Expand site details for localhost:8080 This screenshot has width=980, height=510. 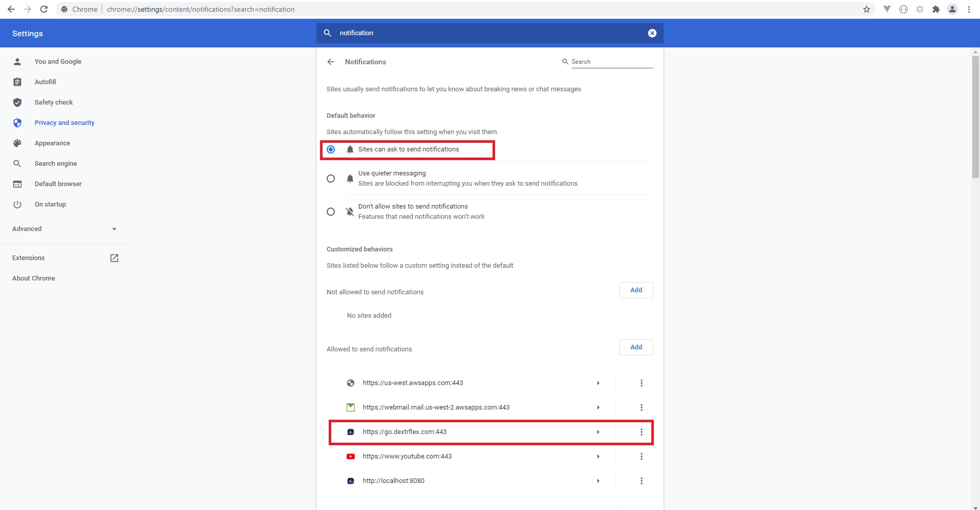pyautogui.click(x=598, y=481)
